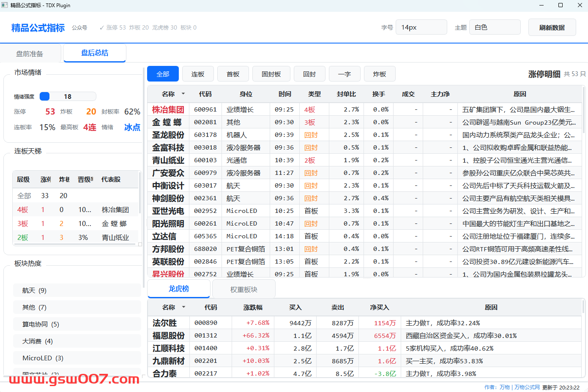Maximize the TDX Plugin window
The width and height of the screenshot is (588, 392).
point(561,5)
